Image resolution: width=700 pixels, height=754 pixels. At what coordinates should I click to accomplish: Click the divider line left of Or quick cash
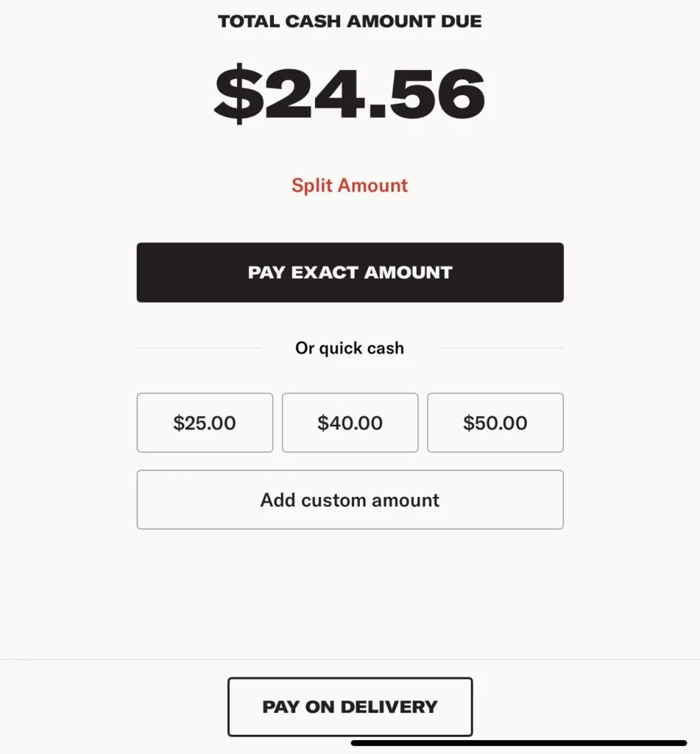199,348
